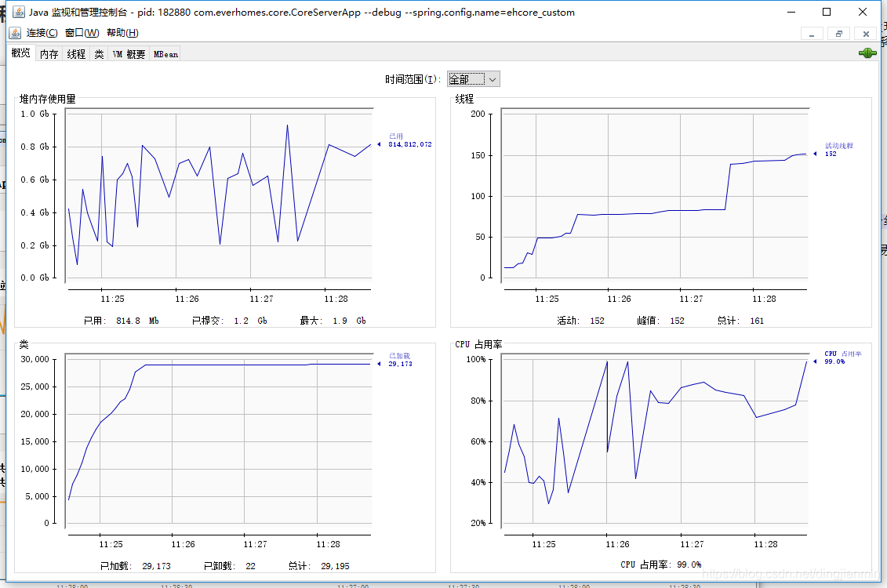Switch to the 线程 tab
The height and width of the screenshot is (588, 887).
click(76, 54)
